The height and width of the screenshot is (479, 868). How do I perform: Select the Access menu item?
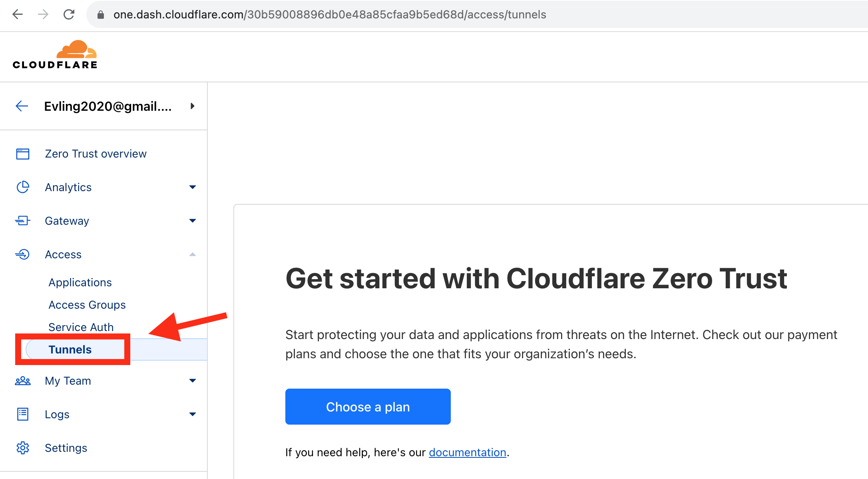63,255
